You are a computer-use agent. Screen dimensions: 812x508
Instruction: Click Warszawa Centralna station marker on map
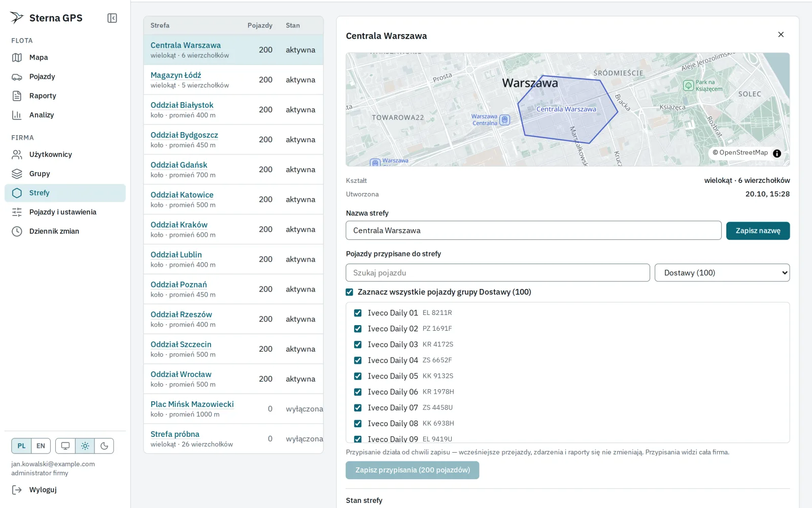point(504,120)
